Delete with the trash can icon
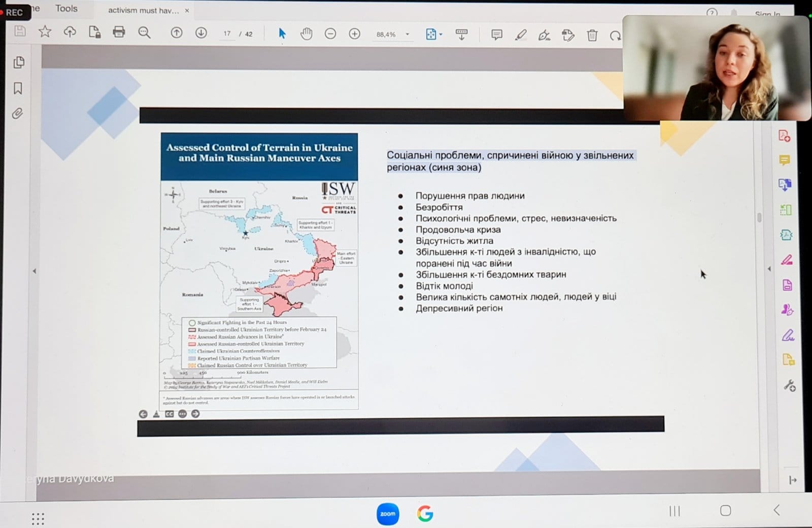The width and height of the screenshot is (812, 528). pos(592,35)
